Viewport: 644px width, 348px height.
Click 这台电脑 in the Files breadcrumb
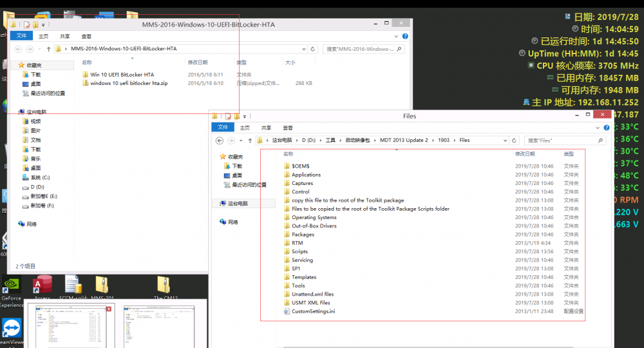282,140
